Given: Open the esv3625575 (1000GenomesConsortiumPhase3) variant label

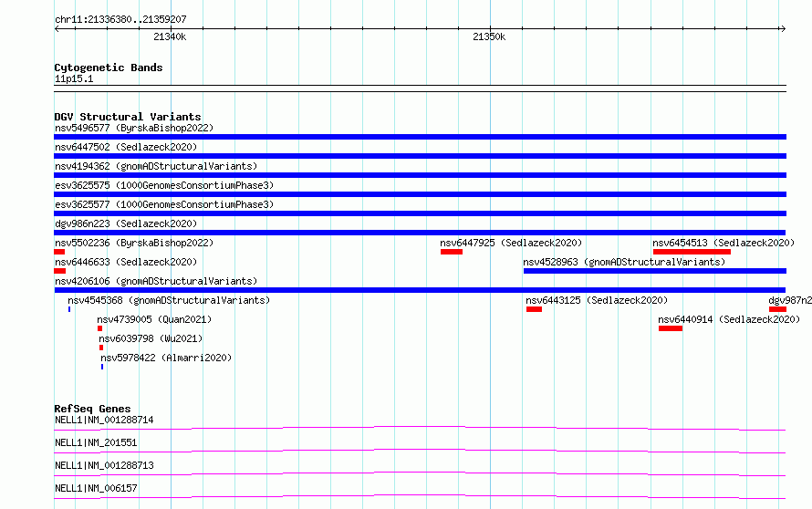Looking at the screenshot, I should (x=164, y=185).
